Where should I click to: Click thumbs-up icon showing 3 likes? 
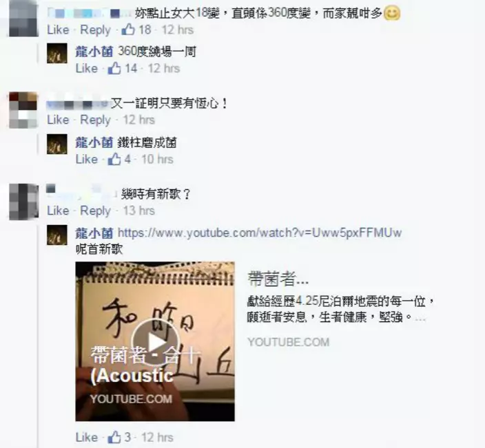coord(114,437)
